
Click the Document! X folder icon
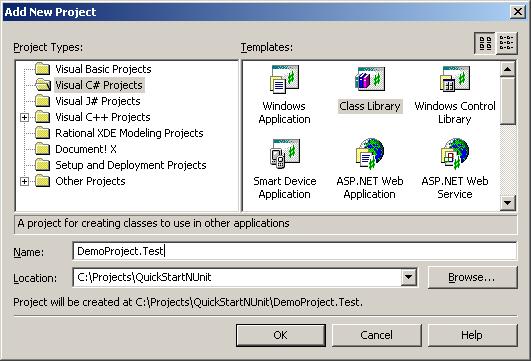[x=43, y=149]
